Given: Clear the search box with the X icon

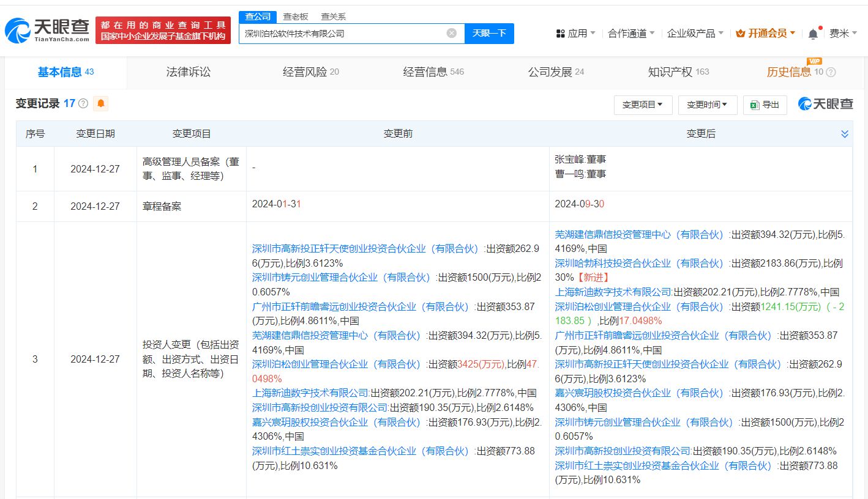Looking at the screenshot, I should point(452,33).
